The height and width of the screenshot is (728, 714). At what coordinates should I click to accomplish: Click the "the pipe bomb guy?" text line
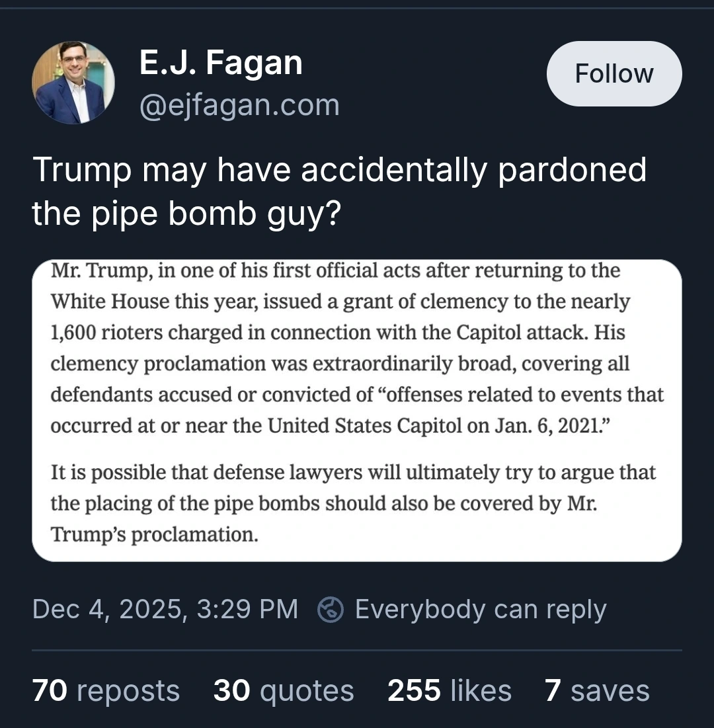[186, 214]
